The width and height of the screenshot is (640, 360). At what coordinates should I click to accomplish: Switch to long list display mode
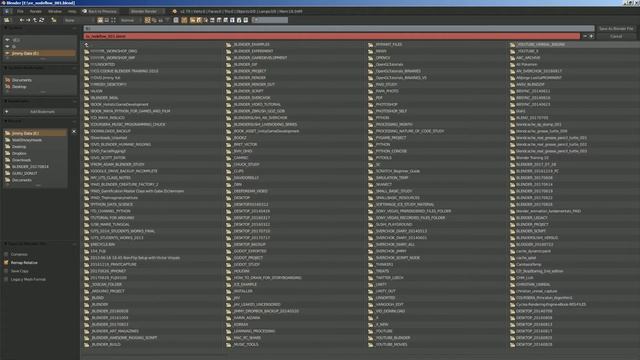point(107,20)
